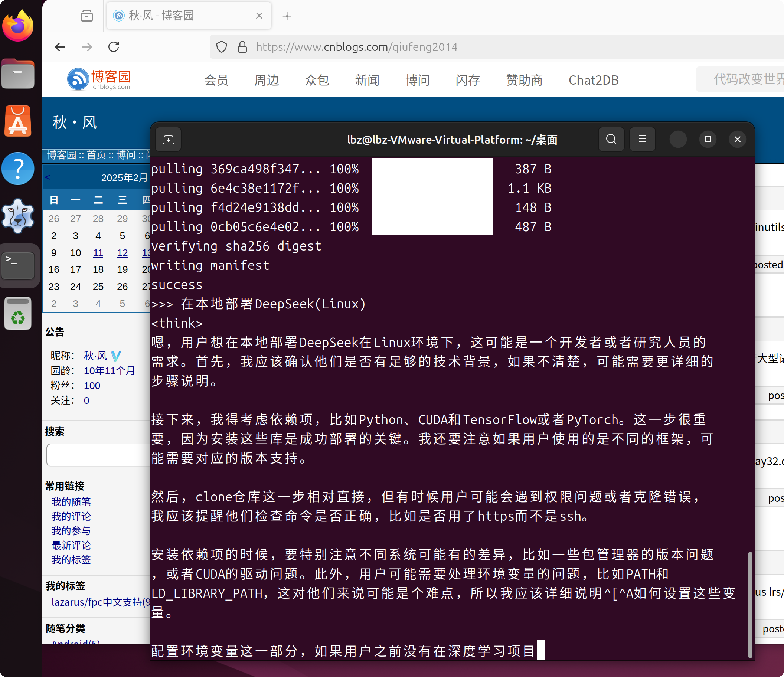Open the 赞助商 navigation item
The height and width of the screenshot is (677, 784).
coord(525,80)
